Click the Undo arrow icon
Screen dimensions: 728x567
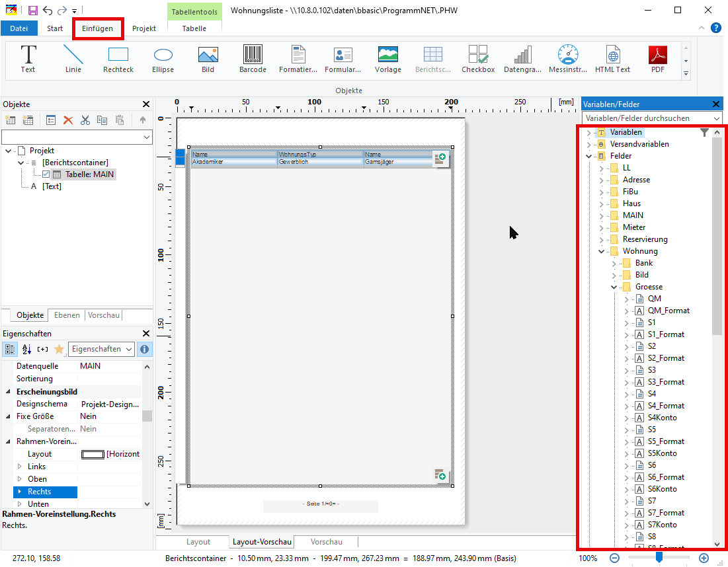click(x=48, y=10)
